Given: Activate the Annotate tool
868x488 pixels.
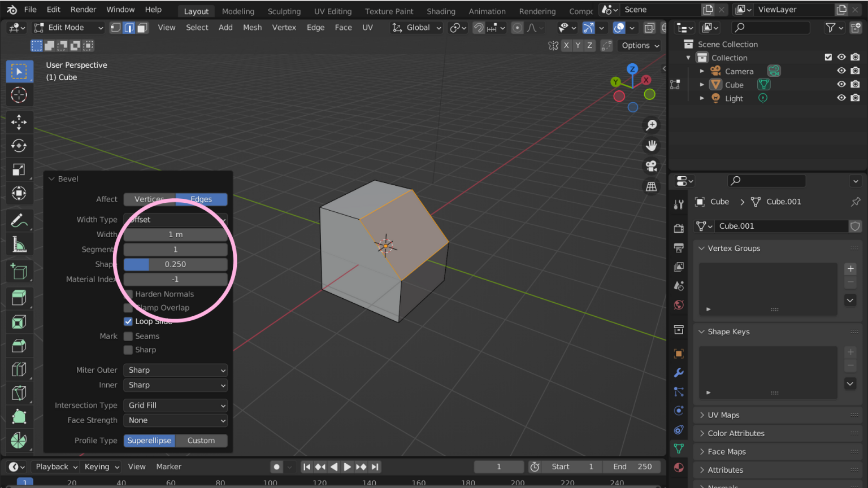Looking at the screenshot, I should (x=19, y=220).
